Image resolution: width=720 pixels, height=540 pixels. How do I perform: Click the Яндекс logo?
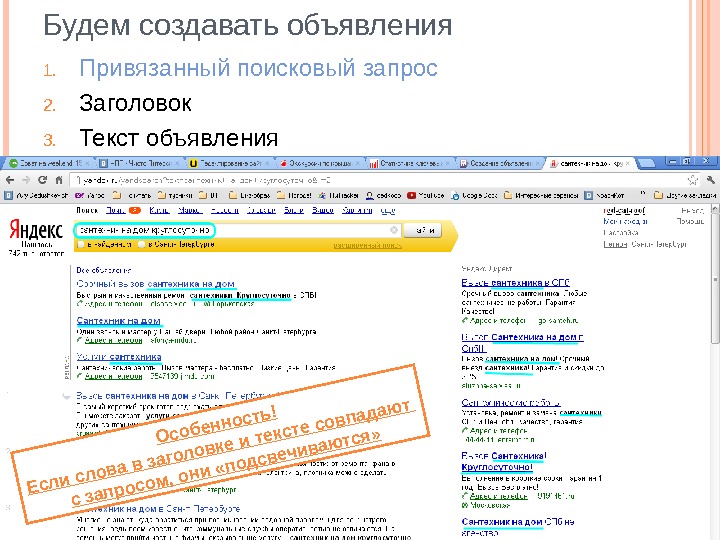pos(36,229)
